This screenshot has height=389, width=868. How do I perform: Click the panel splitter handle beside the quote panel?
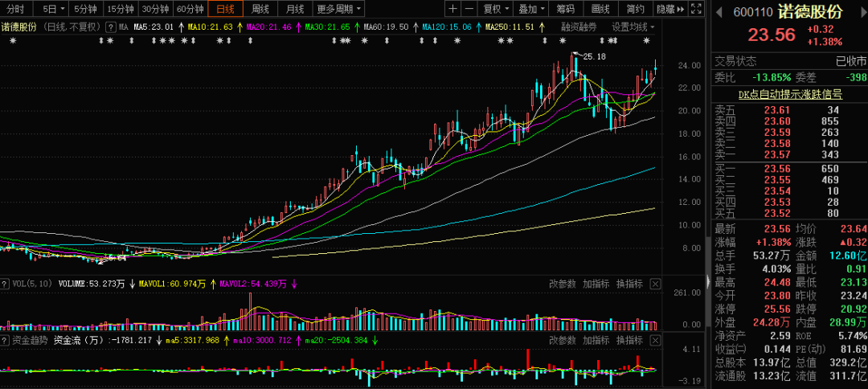(707, 282)
